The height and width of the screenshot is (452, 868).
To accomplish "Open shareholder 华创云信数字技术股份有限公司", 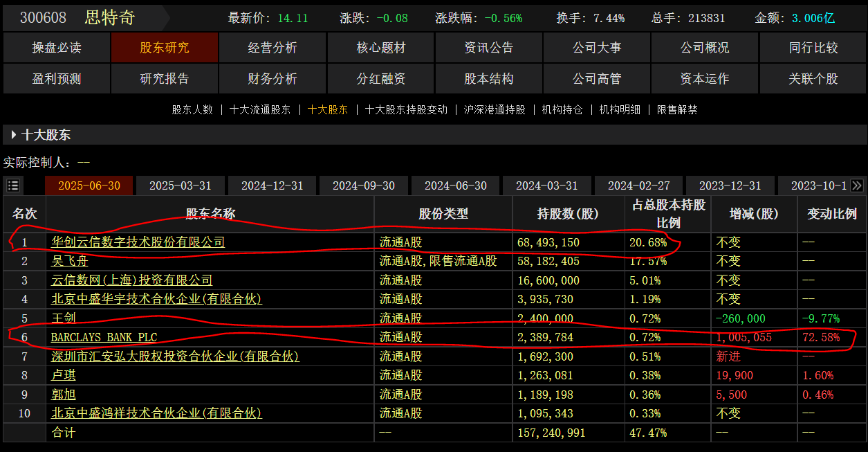I will click(138, 242).
